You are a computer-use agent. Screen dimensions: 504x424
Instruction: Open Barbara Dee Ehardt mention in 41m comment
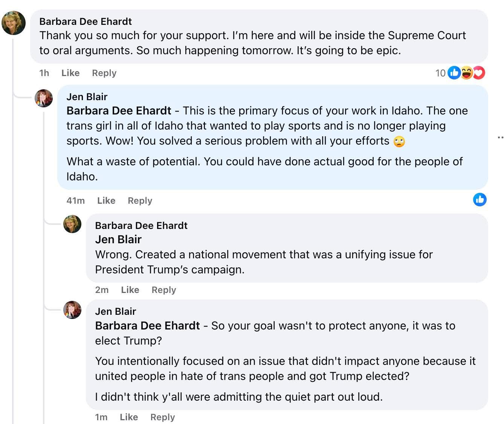click(119, 111)
